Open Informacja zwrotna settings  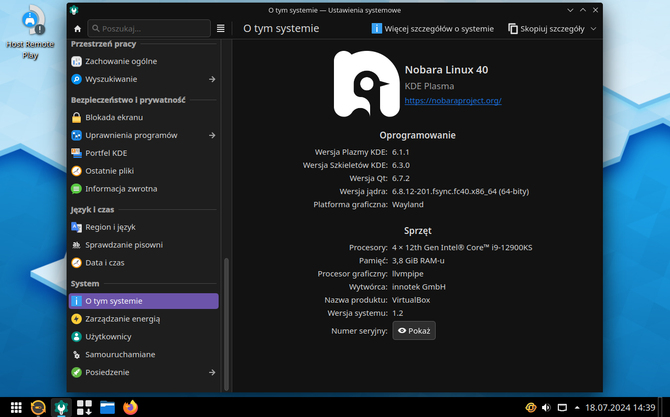click(144, 189)
